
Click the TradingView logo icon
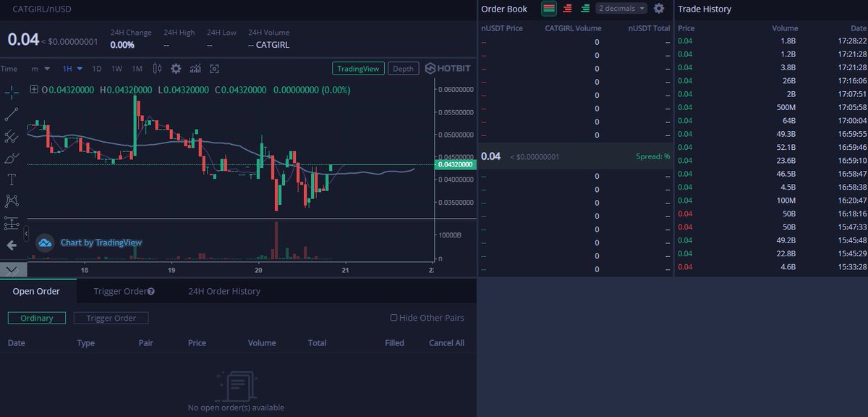coord(45,243)
